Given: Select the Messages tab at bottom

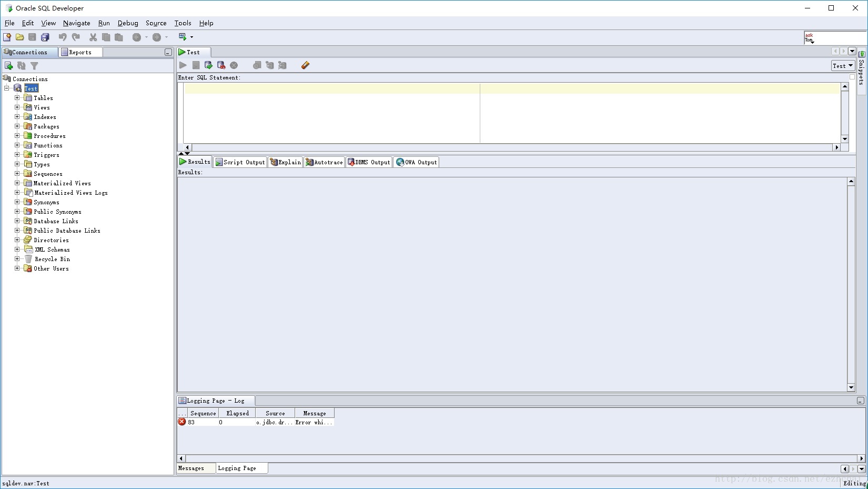Looking at the screenshot, I should [x=195, y=468].
